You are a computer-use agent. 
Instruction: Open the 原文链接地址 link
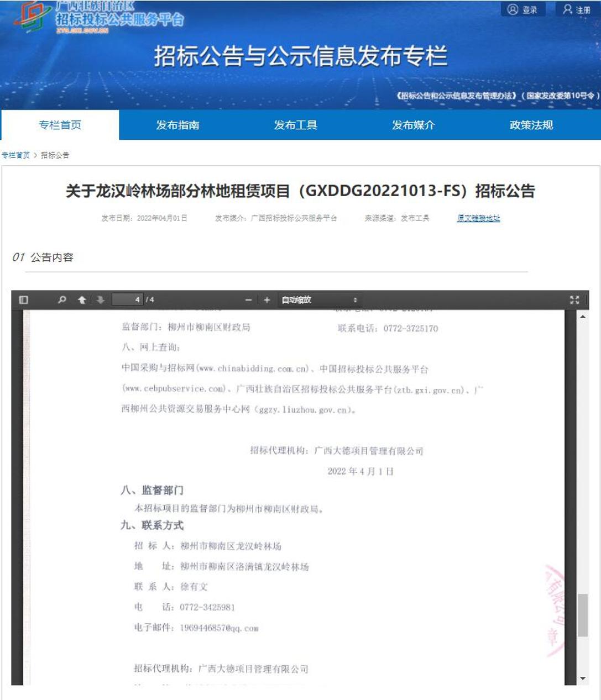[478, 218]
